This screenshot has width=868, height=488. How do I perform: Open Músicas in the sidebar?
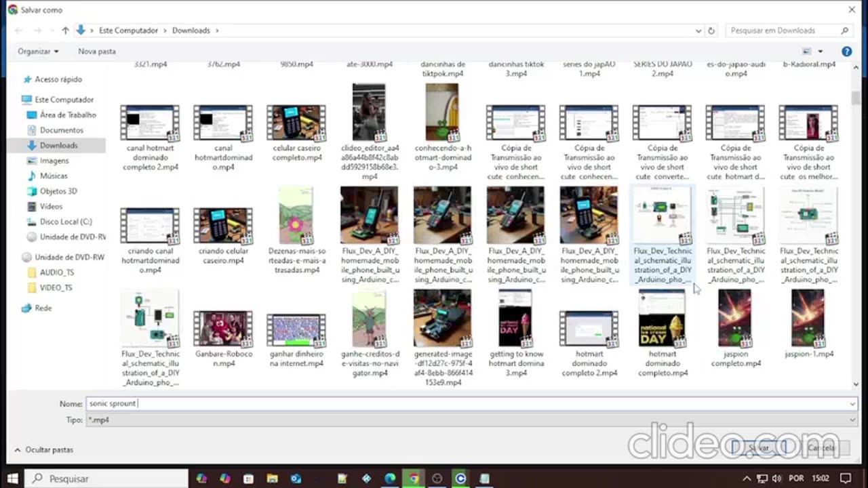pos(53,176)
